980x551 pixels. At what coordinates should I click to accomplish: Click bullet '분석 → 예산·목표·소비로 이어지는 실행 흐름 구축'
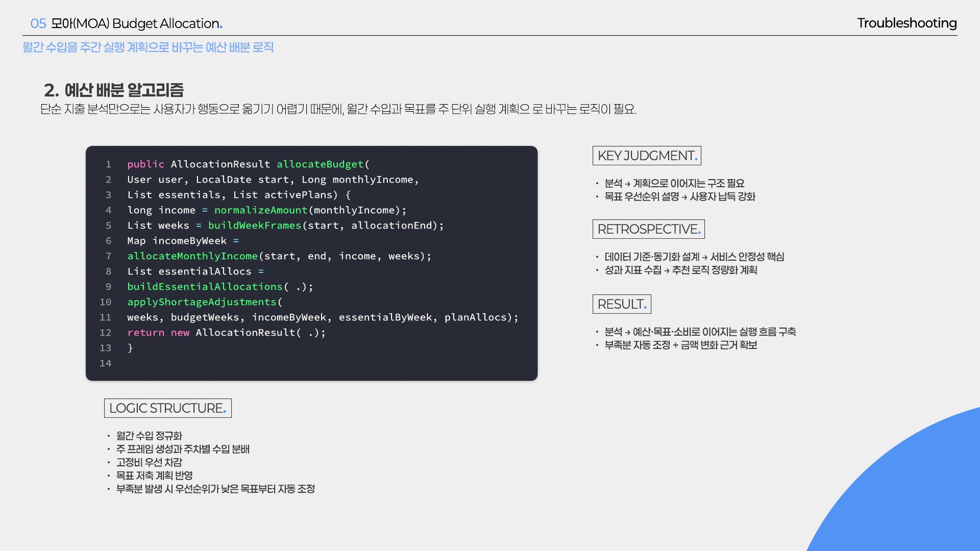pos(700,332)
